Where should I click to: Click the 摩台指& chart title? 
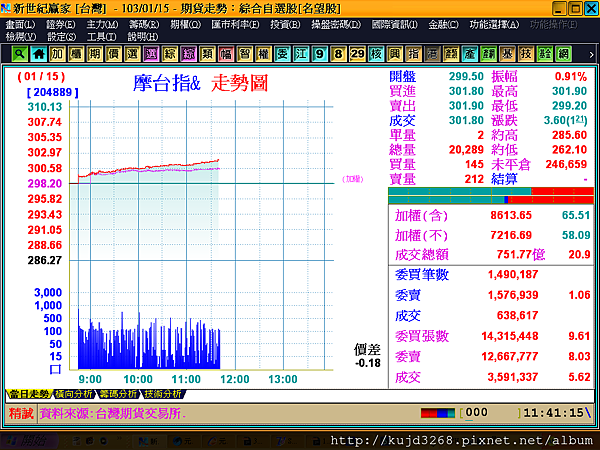point(167,83)
